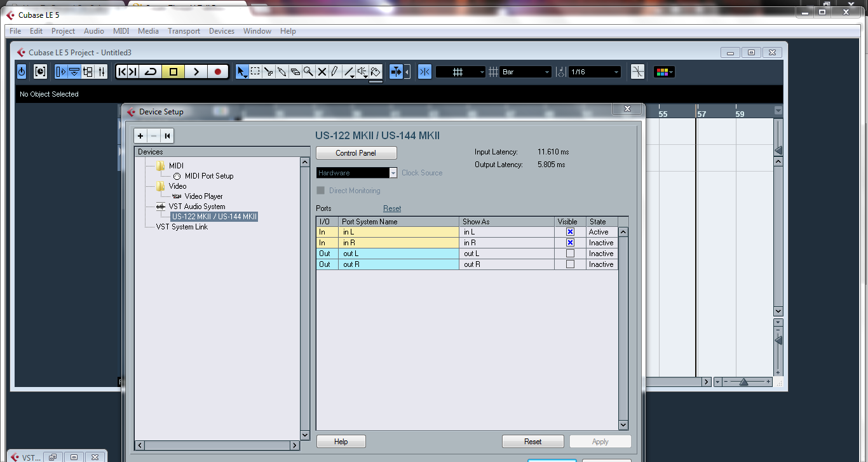This screenshot has height=462, width=868.
Task: Select the Mute X tool
Action: tap(322, 72)
